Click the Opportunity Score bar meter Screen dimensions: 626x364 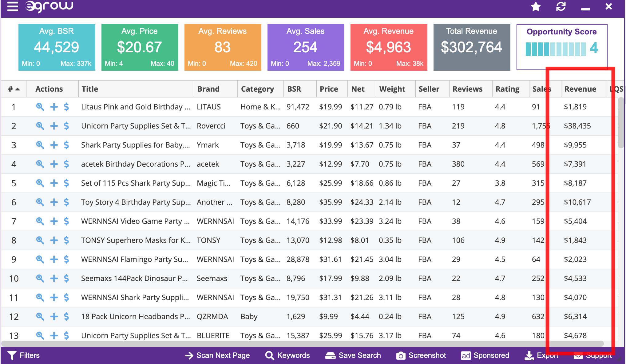pyautogui.click(x=556, y=49)
